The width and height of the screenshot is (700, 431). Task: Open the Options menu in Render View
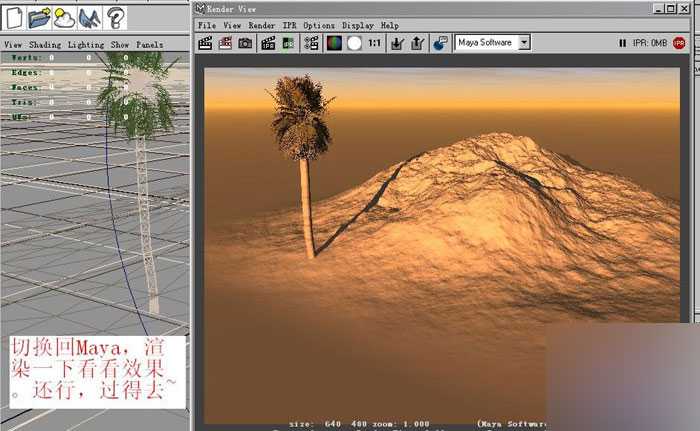[x=319, y=25]
